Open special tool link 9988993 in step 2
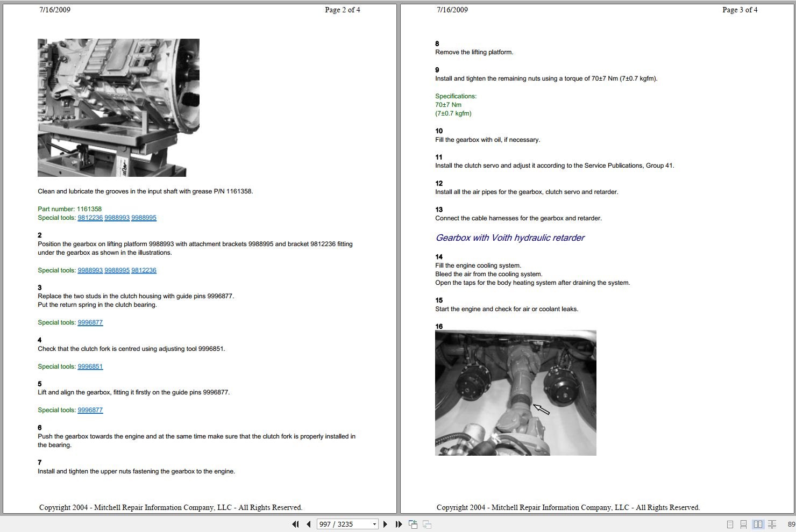Viewport: 796px width, 532px height. pyautogui.click(x=90, y=270)
